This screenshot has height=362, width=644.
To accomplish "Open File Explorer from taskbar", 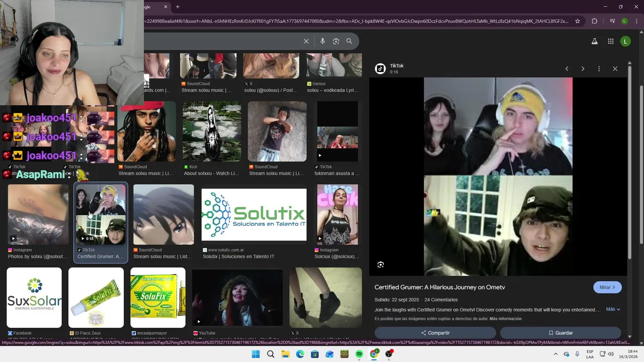I will (285, 354).
